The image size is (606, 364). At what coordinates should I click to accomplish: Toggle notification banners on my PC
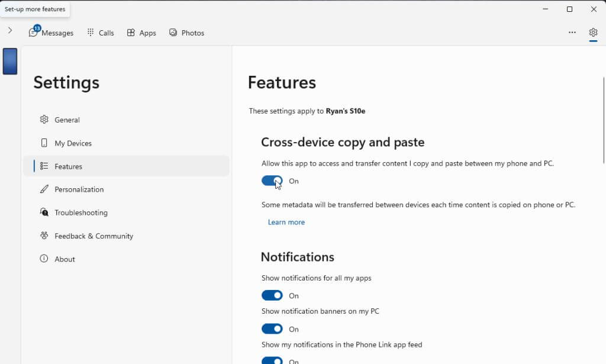[272, 328]
